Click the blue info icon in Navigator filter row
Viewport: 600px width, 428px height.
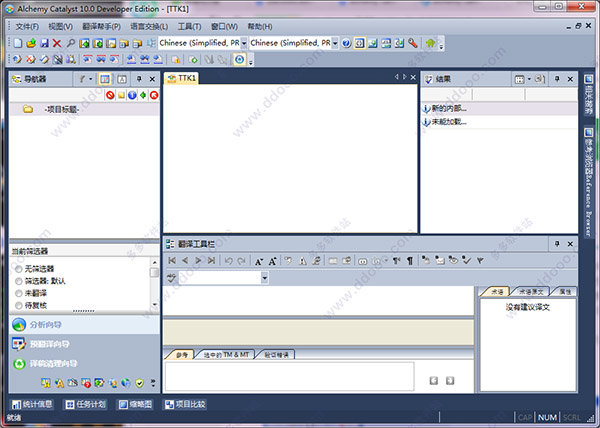coord(132,95)
